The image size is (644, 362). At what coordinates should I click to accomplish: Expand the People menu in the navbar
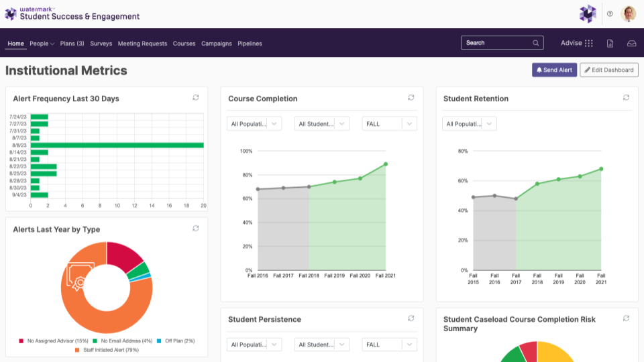(42, 44)
